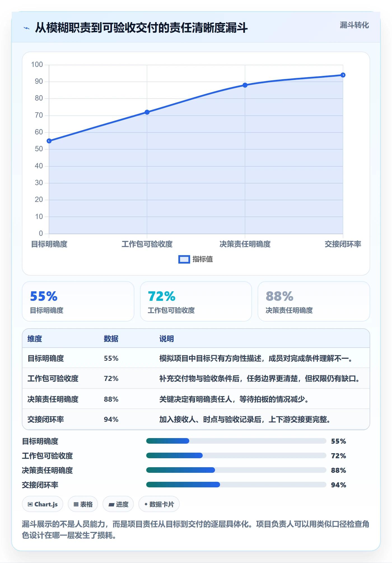Screen dimensions: 392x563
Task: Click the Chart.js chip
Action: click(43, 504)
